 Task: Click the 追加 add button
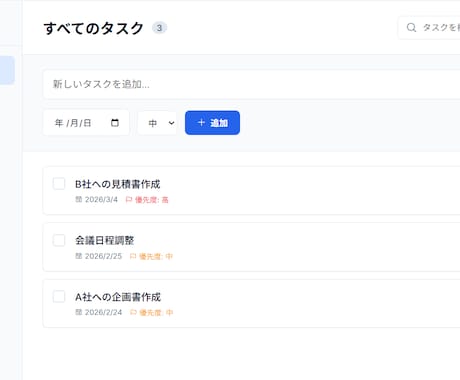(212, 123)
